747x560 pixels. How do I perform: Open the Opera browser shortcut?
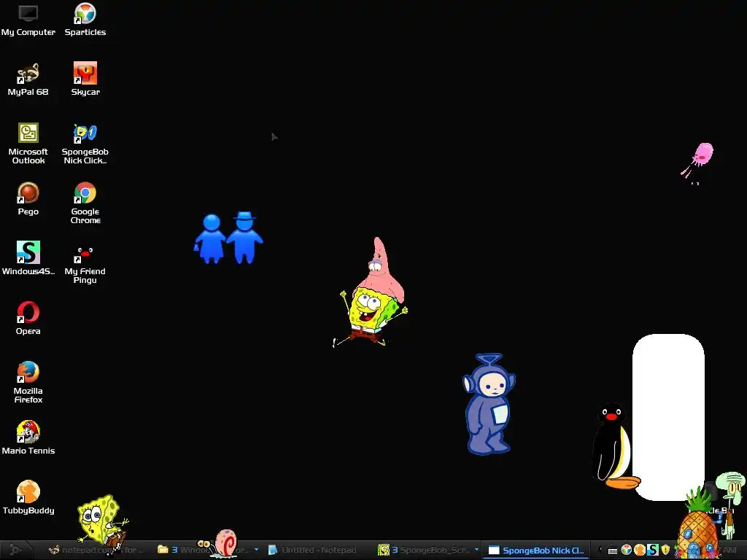[28, 319]
